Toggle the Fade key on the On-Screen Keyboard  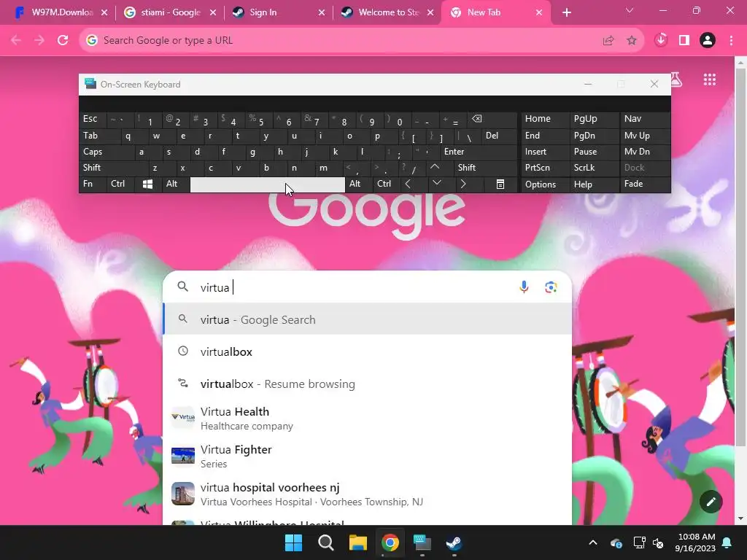click(645, 184)
